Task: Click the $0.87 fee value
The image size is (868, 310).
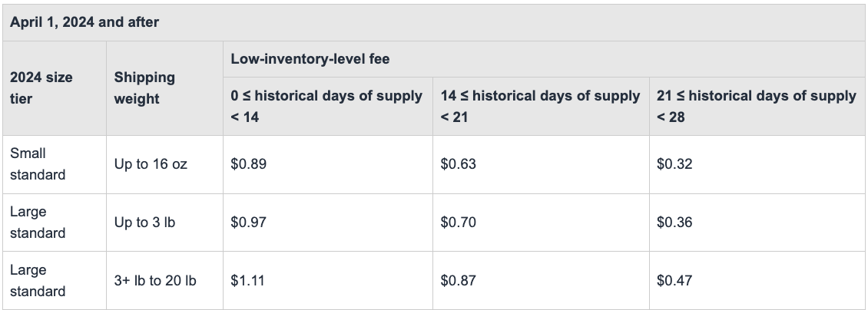Action: pos(459,281)
